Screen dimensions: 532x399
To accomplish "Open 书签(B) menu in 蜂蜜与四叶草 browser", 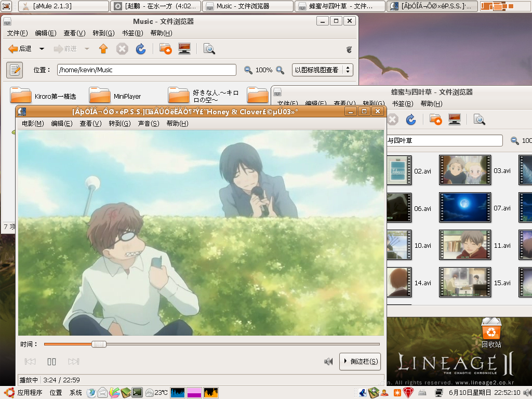I will [403, 103].
